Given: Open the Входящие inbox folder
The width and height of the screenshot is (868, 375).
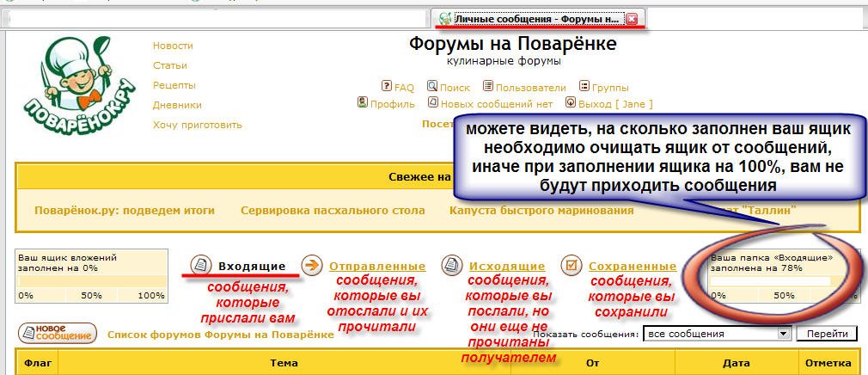Looking at the screenshot, I should tap(251, 267).
